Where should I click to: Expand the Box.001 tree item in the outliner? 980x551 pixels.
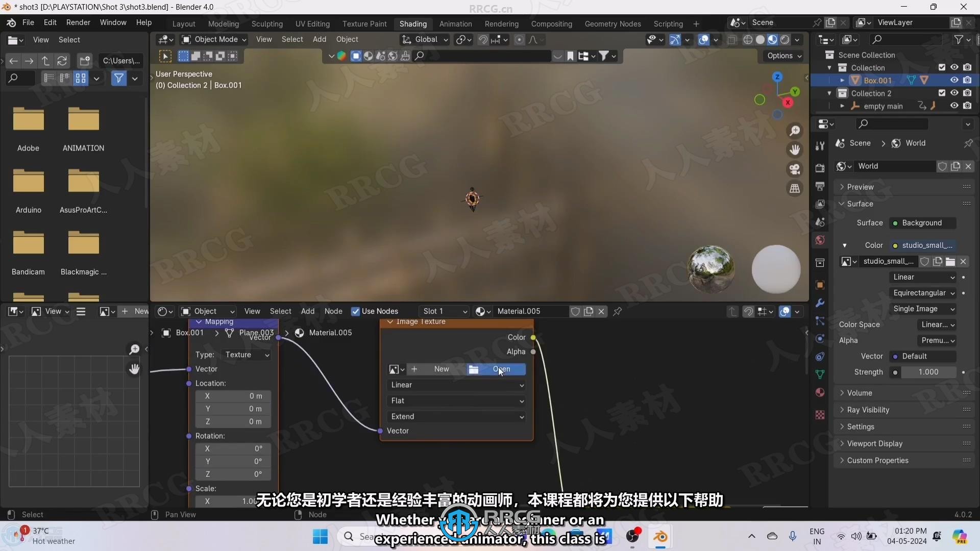842,80
